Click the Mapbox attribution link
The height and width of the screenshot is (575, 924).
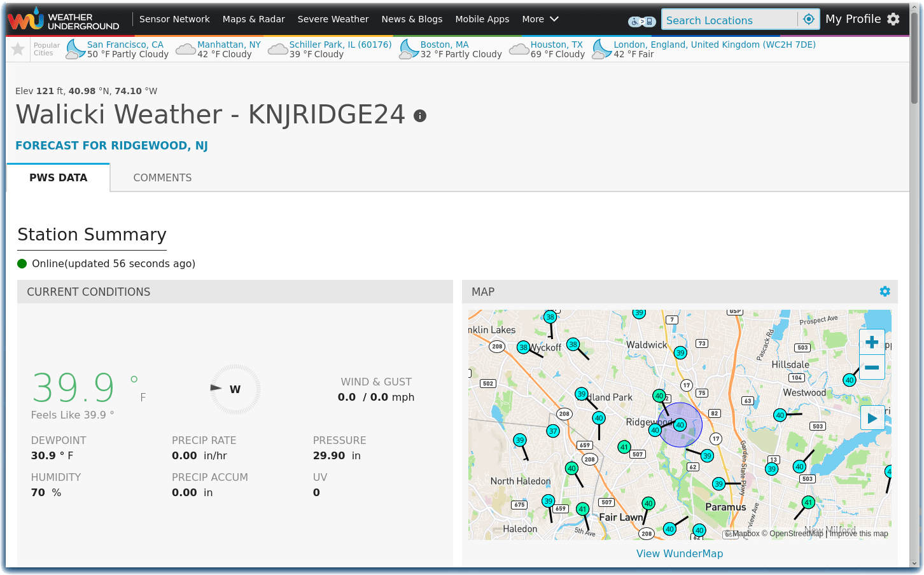tap(743, 534)
